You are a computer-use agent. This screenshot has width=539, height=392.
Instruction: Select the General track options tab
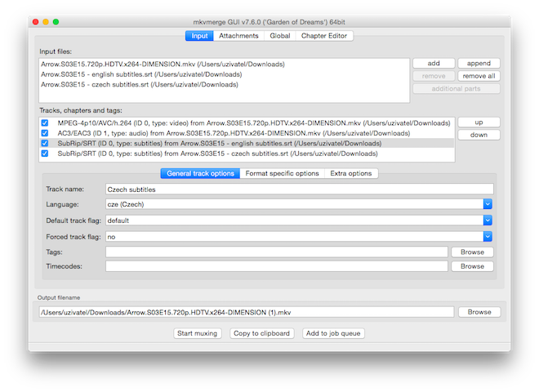point(200,173)
